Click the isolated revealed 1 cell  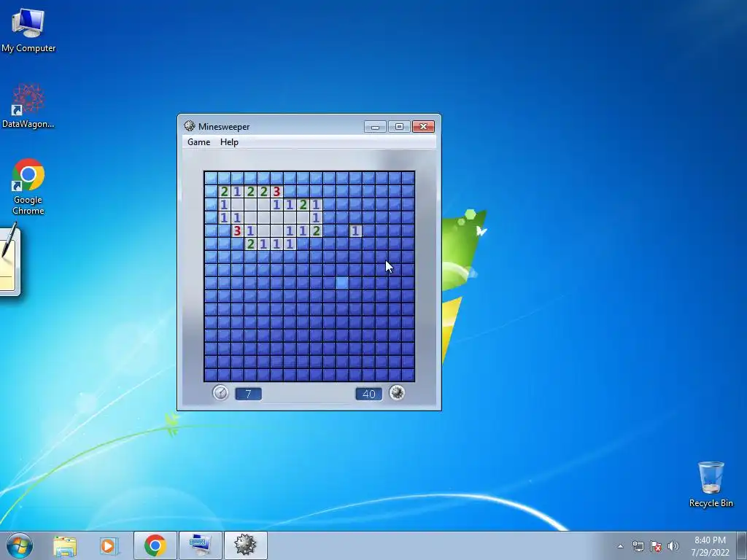point(355,231)
